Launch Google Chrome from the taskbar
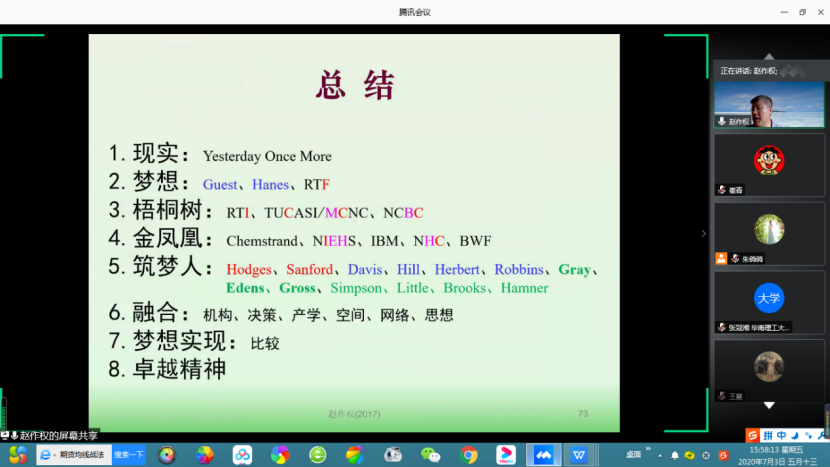 click(x=468, y=455)
